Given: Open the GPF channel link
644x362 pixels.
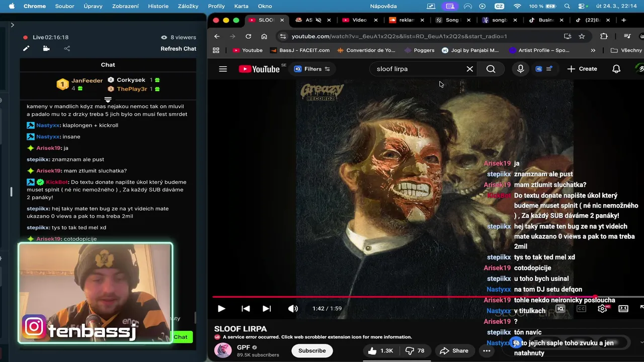Looking at the screenshot, I should (x=244, y=347).
